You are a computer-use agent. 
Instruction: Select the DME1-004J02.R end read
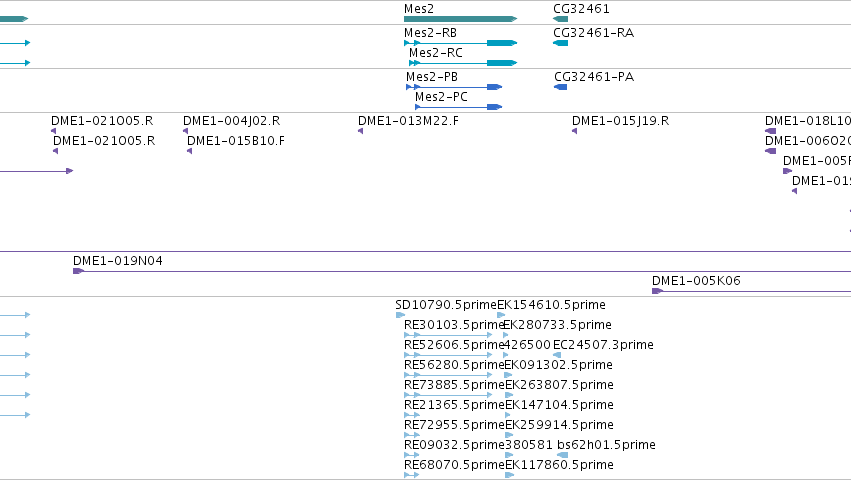[186, 131]
